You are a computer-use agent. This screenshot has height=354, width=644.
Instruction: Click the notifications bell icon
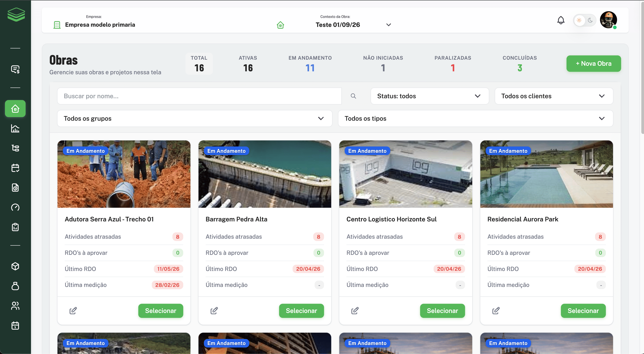[561, 20]
